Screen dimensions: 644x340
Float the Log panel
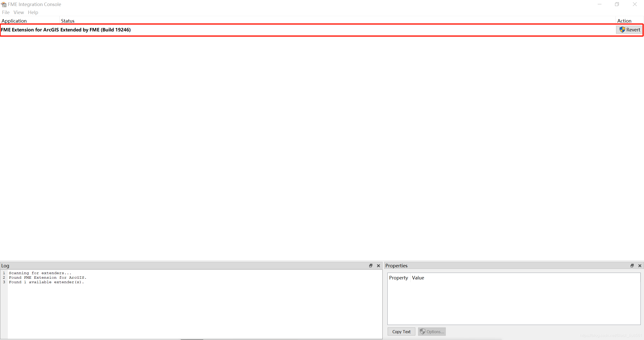tap(371, 266)
